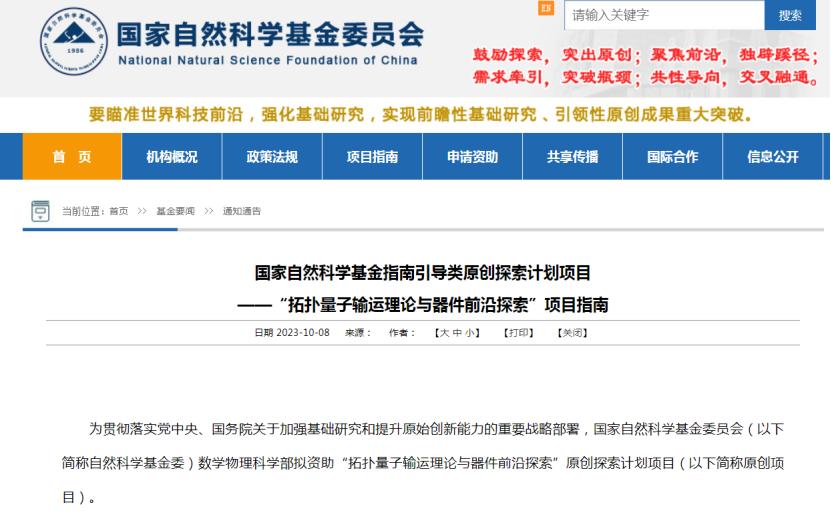Click 首页 in the breadcrumb trail
Screen dimensions: 831x511
pos(119,212)
